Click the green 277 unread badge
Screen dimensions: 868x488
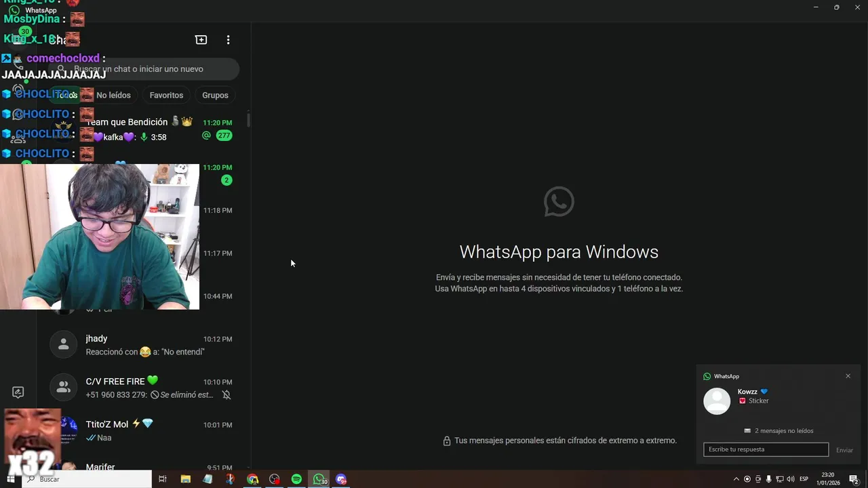(x=224, y=136)
